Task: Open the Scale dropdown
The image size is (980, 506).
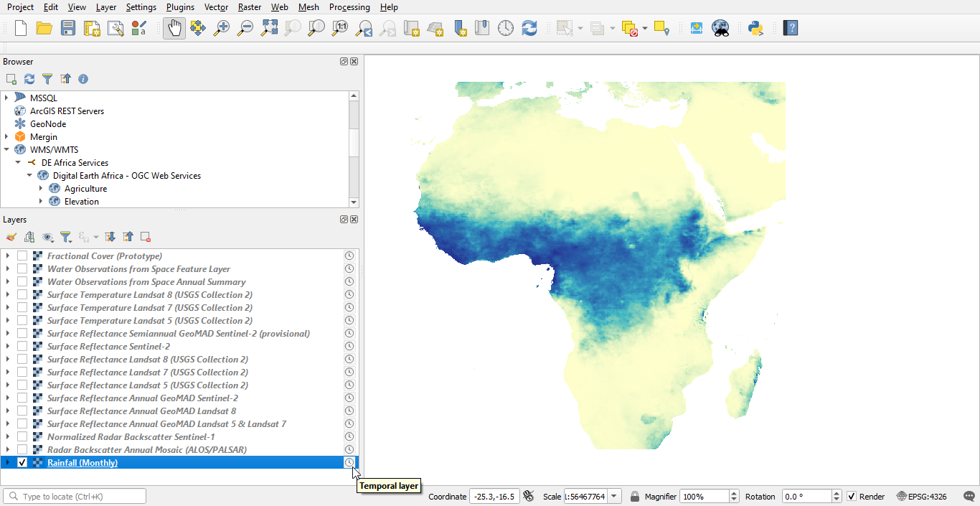Action: 615,496
